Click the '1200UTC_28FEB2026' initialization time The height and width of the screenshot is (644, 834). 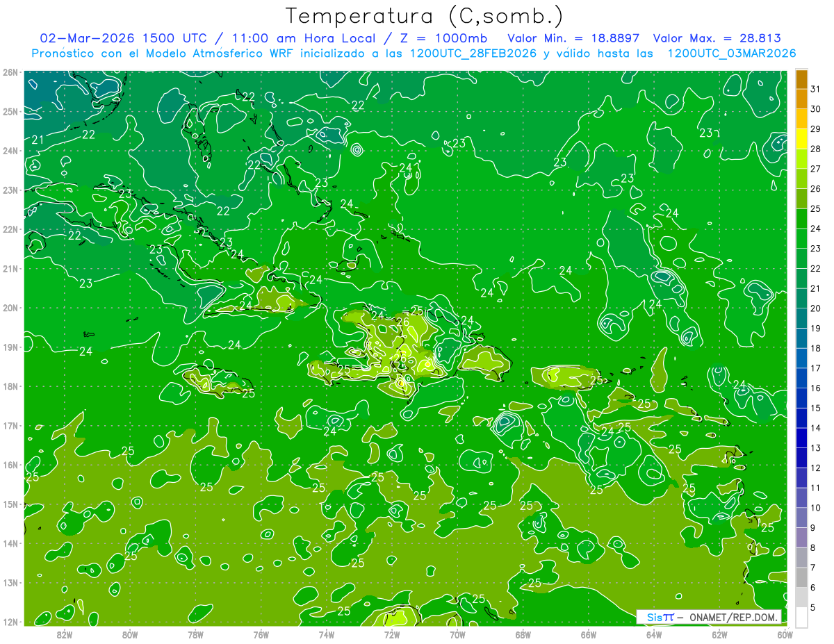pos(473,53)
